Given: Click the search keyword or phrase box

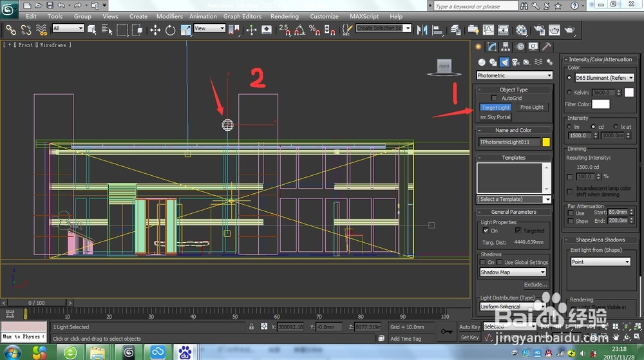Looking at the screenshot, I should (x=476, y=6).
